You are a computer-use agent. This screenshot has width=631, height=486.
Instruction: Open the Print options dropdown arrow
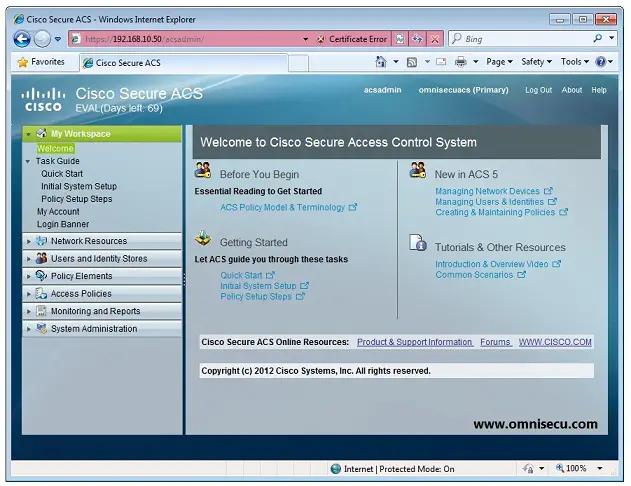tap(476, 62)
